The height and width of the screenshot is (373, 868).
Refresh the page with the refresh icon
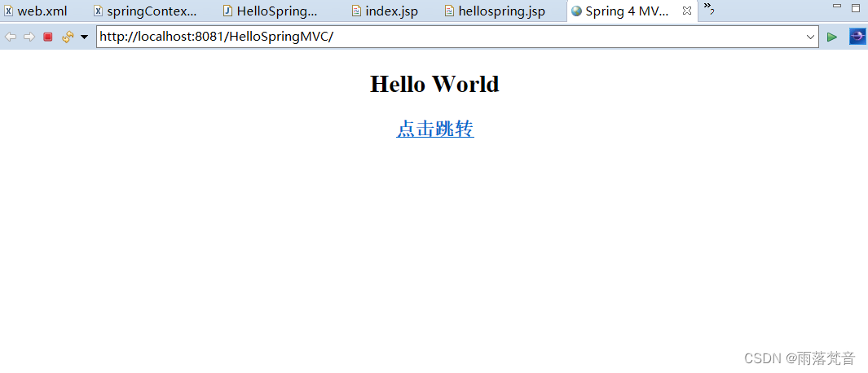(x=68, y=37)
